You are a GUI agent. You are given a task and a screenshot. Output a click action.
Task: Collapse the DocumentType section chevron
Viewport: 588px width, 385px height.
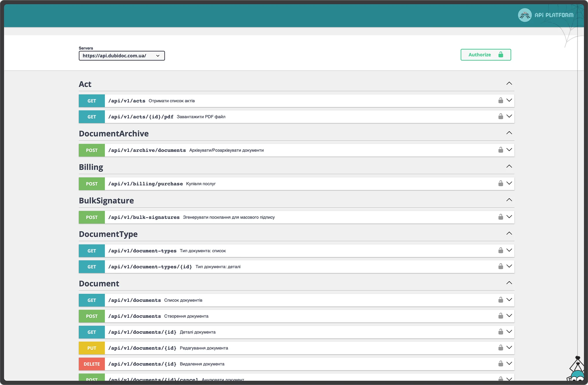click(x=509, y=233)
